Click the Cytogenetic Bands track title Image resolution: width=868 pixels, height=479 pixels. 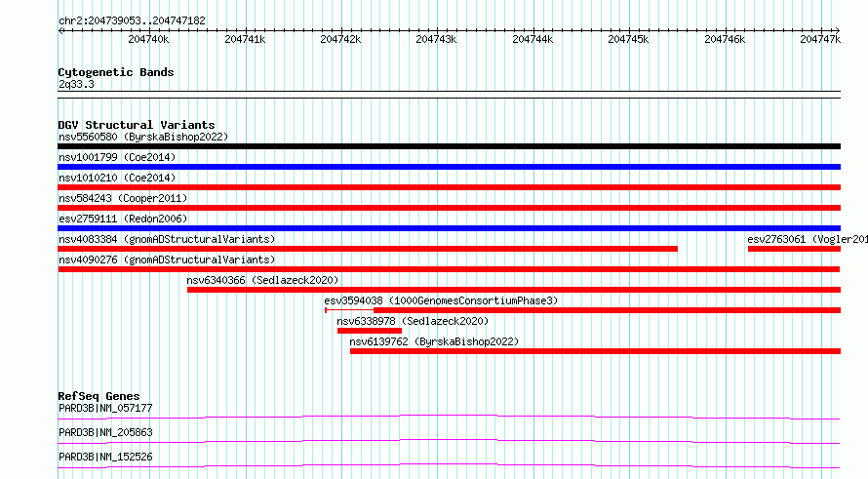[x=116, y=72]
